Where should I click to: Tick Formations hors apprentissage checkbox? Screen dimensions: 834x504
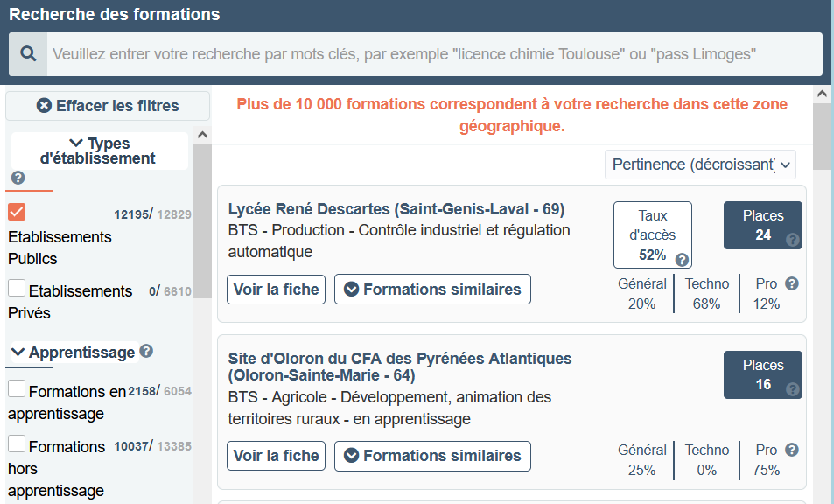click(17, 444)
